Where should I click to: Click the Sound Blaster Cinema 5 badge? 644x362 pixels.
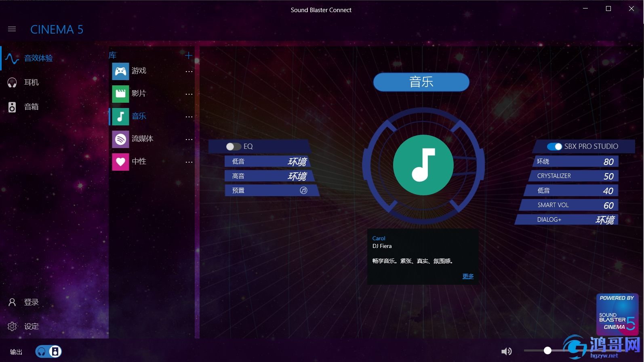point(617,314)
